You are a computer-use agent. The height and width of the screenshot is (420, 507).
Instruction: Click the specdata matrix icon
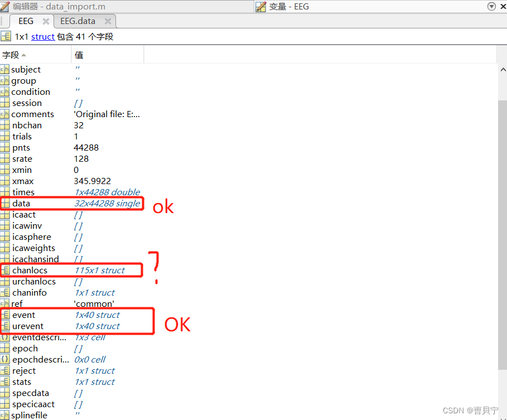(4, 393)
